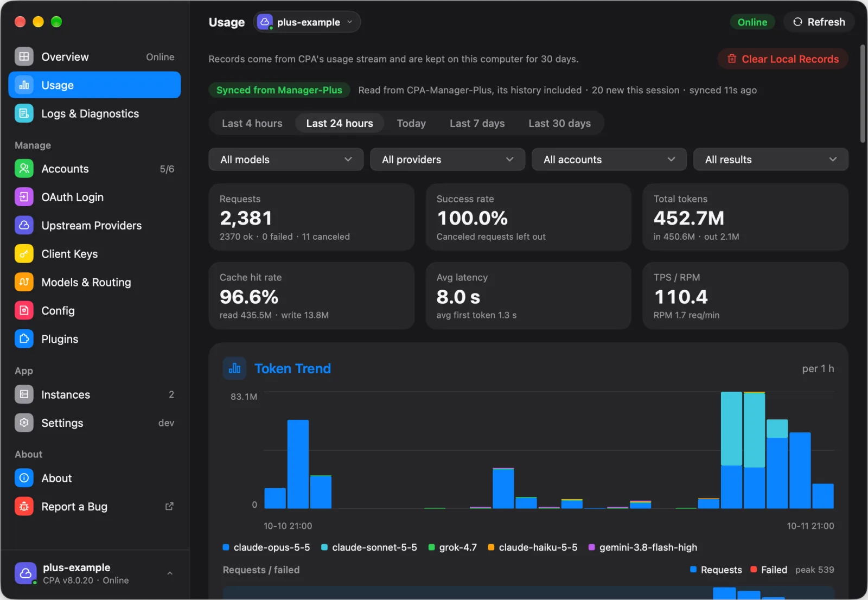The height and width of the screenshot is (600, 868).
Task: Expand the All models dropdown
Action: point(286,159)
